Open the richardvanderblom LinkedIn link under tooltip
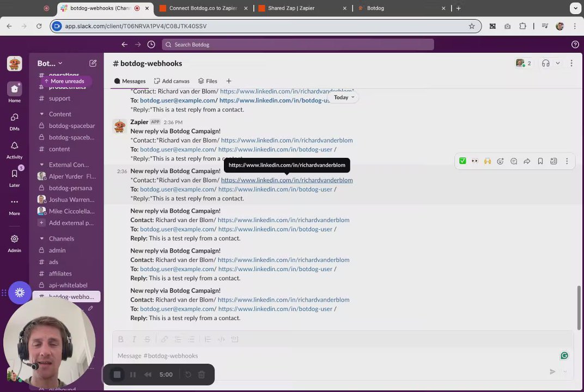The height and width of the screenshot is (392, 584). [x=287, y=180]
